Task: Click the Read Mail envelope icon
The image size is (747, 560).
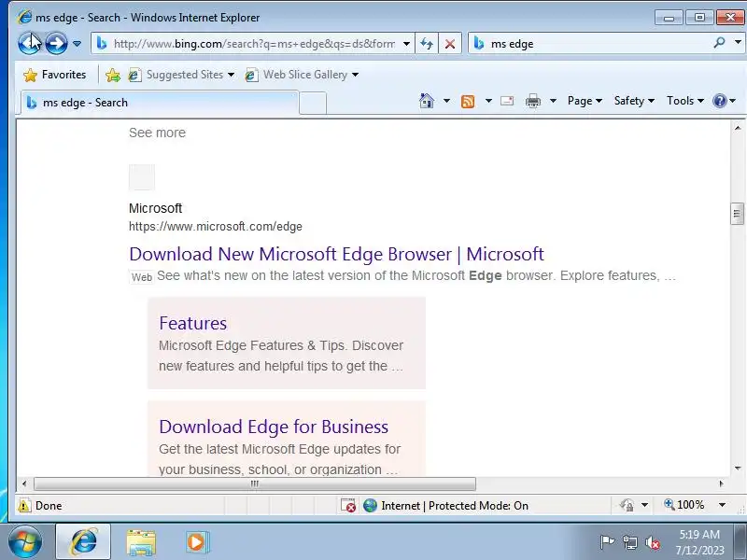Action: [x=507, y=101]
